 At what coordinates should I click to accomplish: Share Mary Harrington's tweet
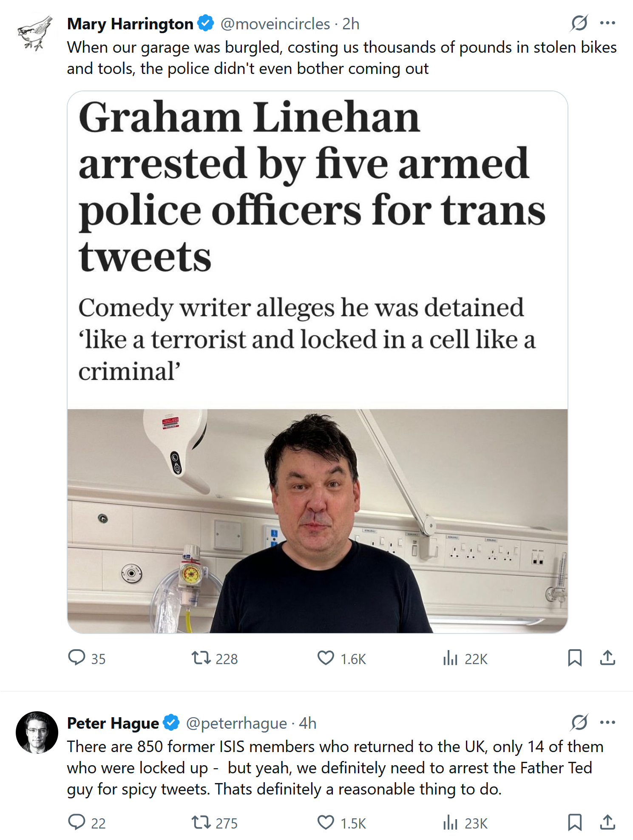[607, 658]
